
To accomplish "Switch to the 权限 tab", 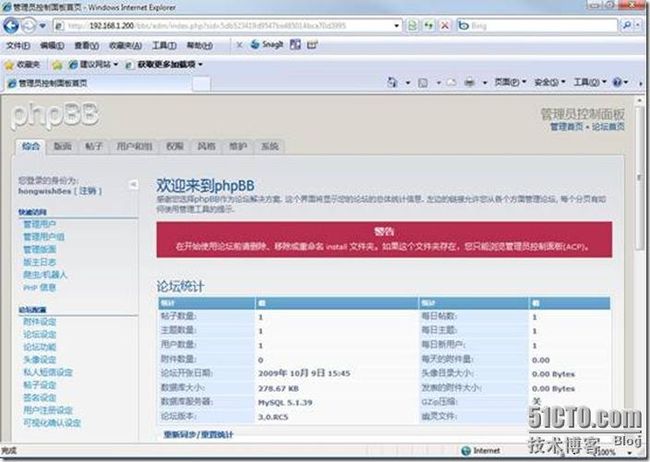I will tap(175, 146).
